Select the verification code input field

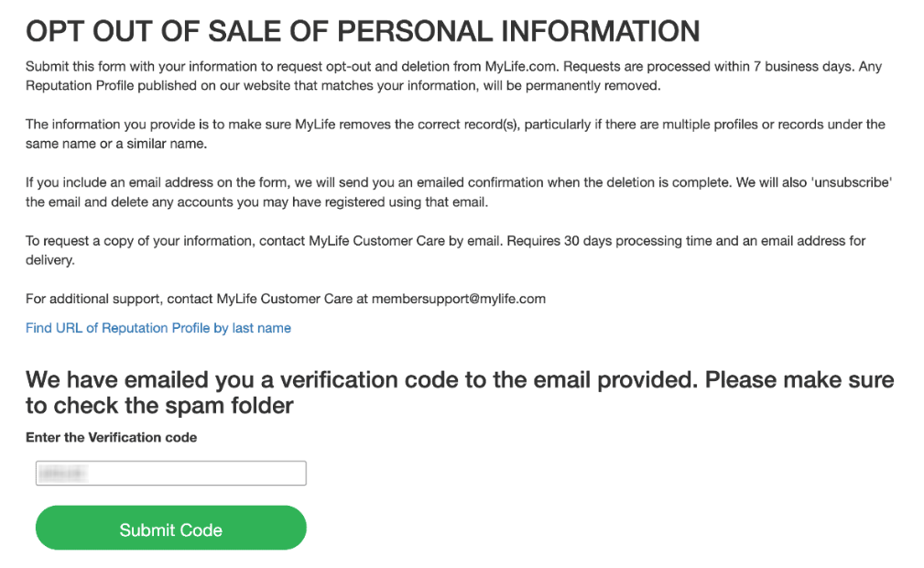pyautogui.click(x=170, y=473)
